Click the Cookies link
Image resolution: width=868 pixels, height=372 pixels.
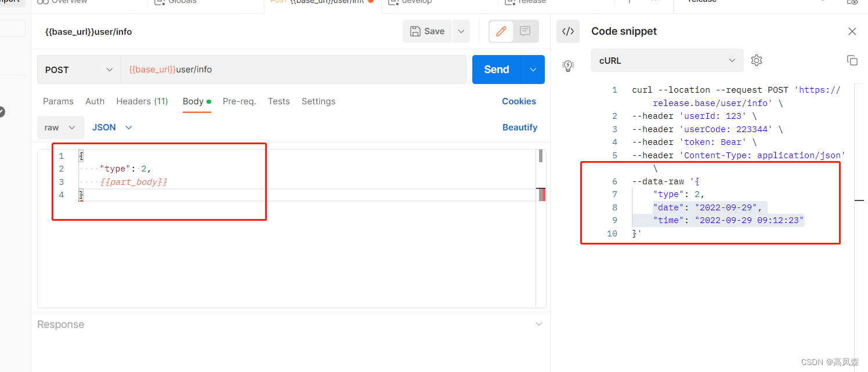(x=519, y=101)
